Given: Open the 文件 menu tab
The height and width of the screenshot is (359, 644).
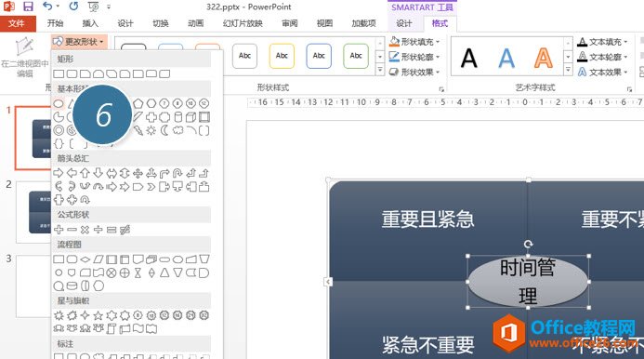Looking at the screenshot, I should [x=18, y=23].
